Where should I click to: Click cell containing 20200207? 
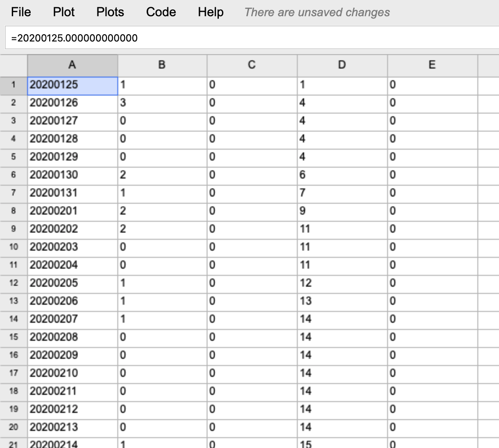click(x=73, y=320)
